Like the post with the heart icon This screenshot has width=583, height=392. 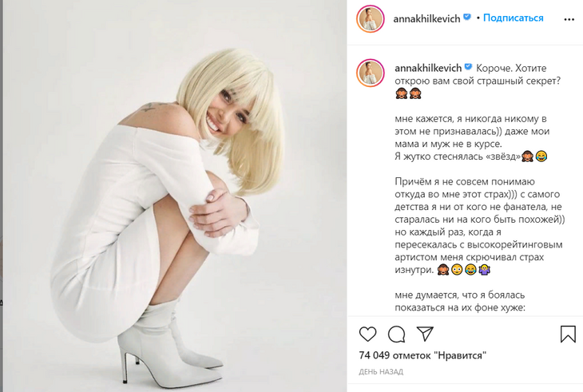click(367, 334)
